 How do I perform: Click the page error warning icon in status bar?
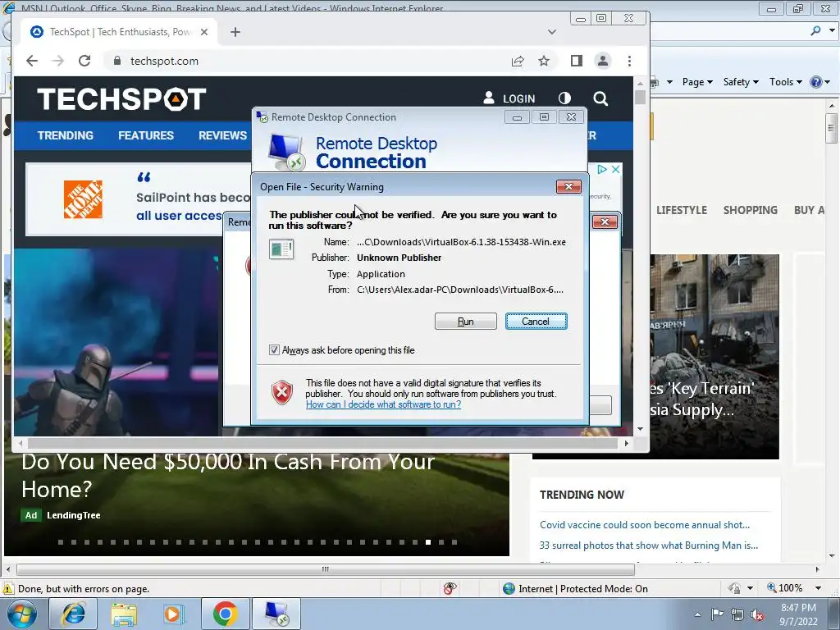point(7,588)
